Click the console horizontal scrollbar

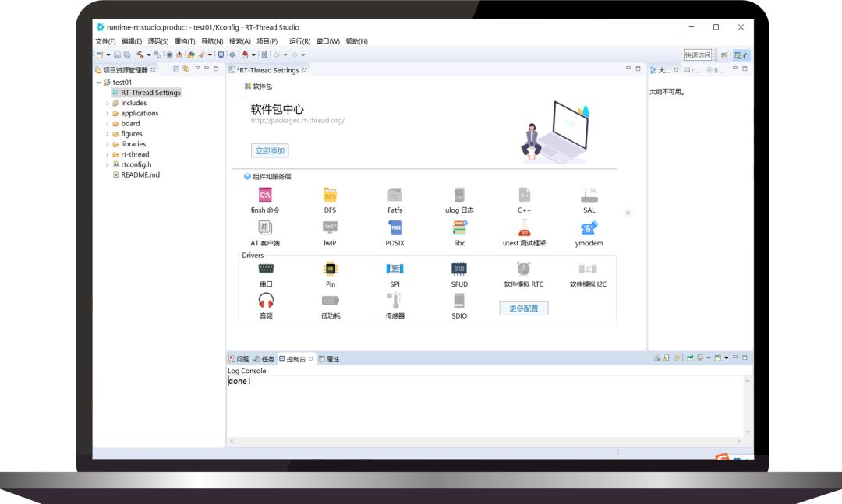[x=486, y=441]
